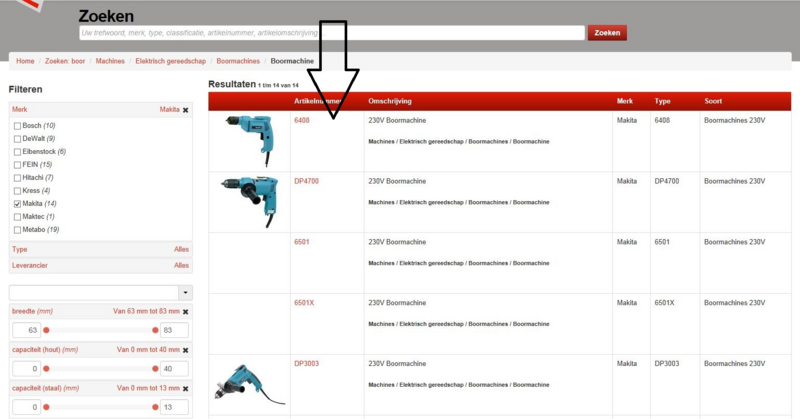Tick the FEIN (15) checkbox

[17, 165]
